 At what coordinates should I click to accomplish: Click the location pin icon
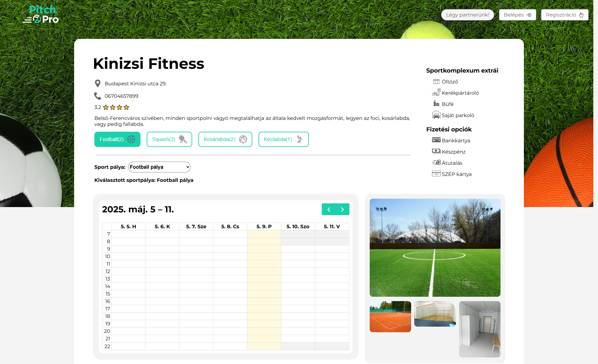click(97, 83)
